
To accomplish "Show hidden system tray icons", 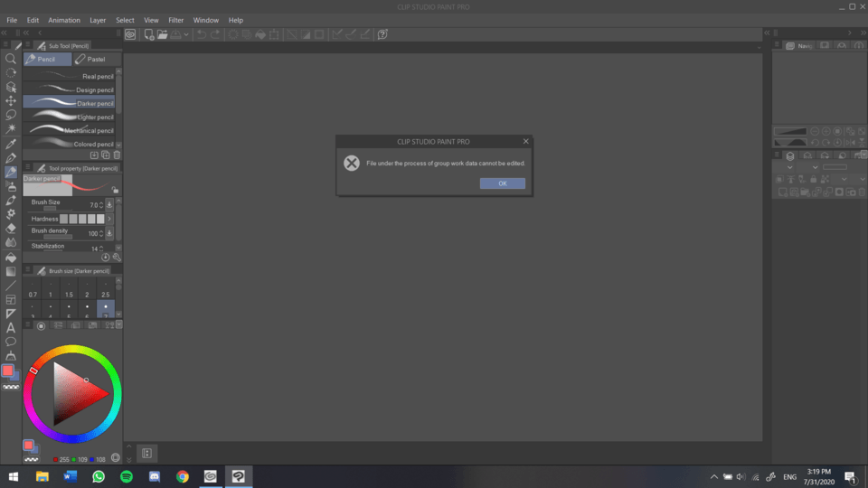I will click(714, 477).
